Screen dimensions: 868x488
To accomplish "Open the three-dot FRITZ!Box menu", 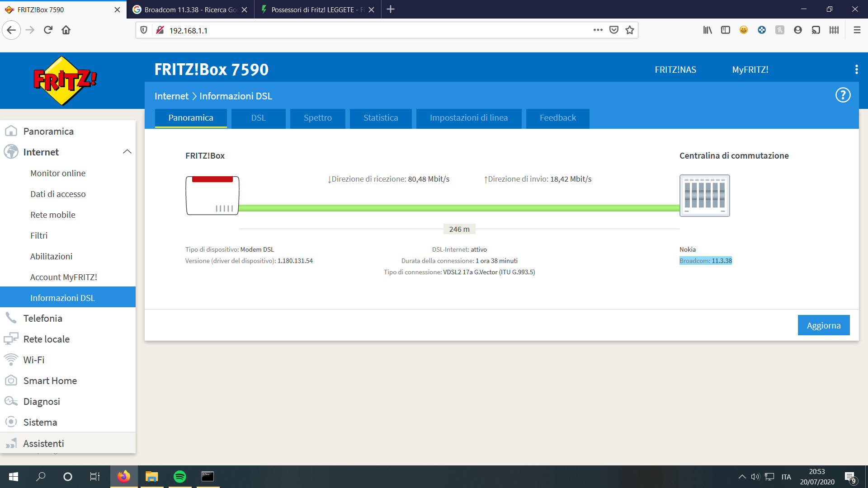I will [856, 70].
